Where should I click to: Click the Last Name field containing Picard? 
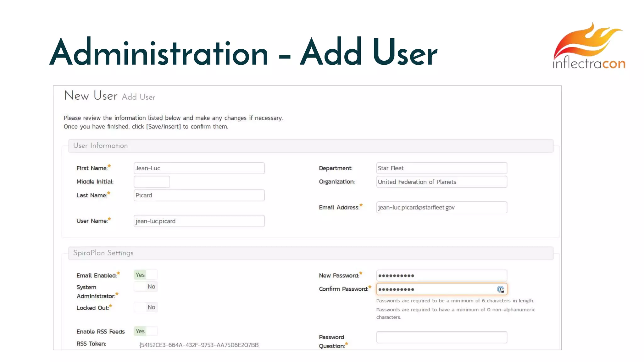pos(199,195)
